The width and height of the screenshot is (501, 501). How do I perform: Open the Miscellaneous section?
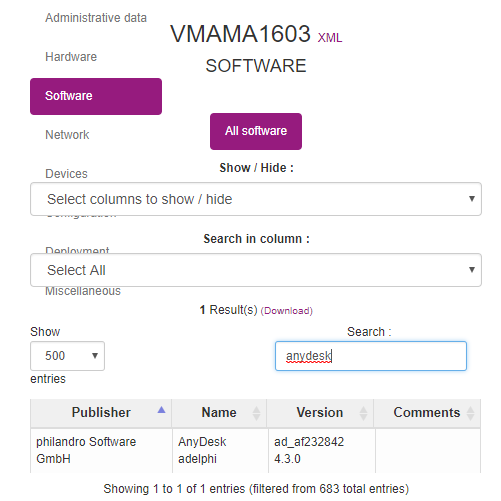[83, 291]
